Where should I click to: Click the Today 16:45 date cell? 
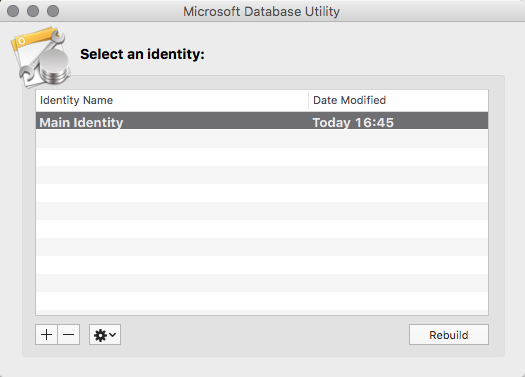(353, 123)
